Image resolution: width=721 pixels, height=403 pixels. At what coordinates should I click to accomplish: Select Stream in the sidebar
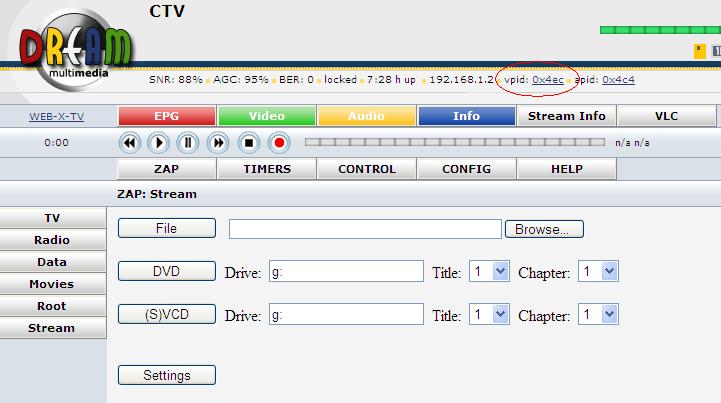52,328
